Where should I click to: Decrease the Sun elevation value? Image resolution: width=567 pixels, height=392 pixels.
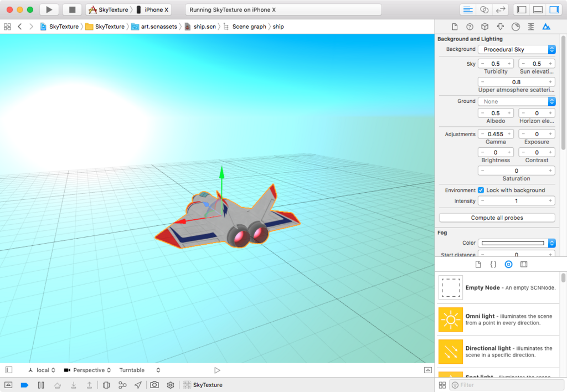click(x=523, y=64)
